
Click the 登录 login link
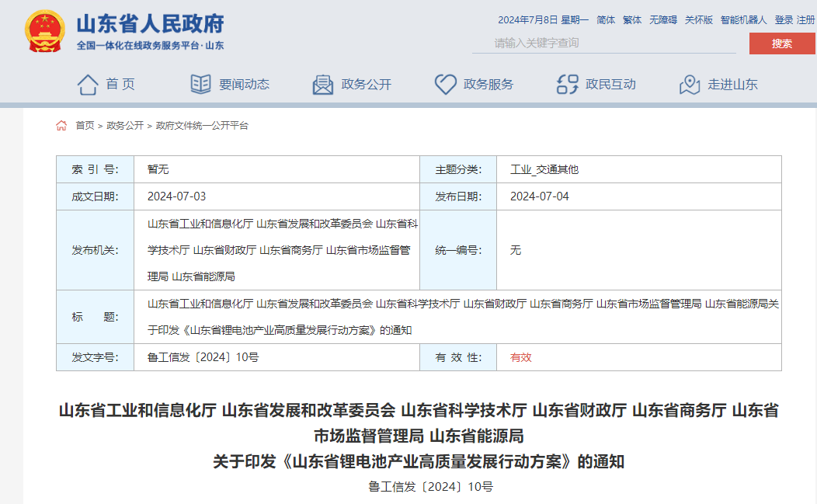tap(784, 20)
